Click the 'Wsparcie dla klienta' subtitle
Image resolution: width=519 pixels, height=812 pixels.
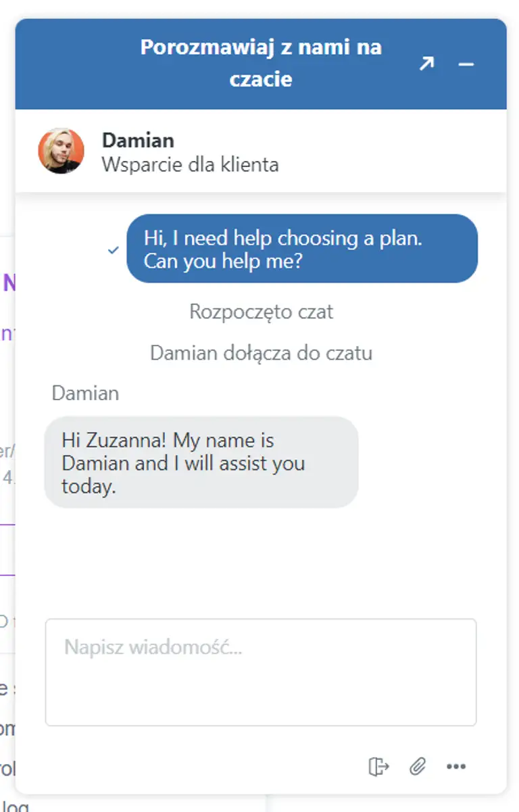tap(190, 164)
